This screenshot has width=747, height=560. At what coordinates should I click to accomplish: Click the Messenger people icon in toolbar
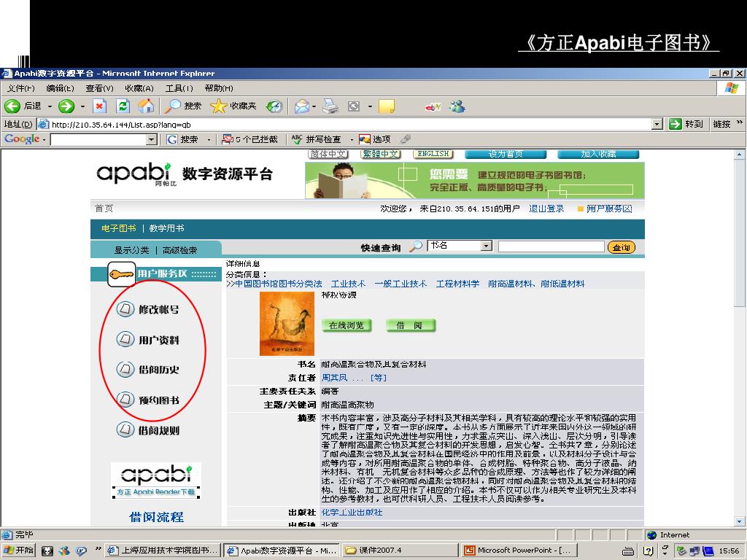[x=457, y=106]
